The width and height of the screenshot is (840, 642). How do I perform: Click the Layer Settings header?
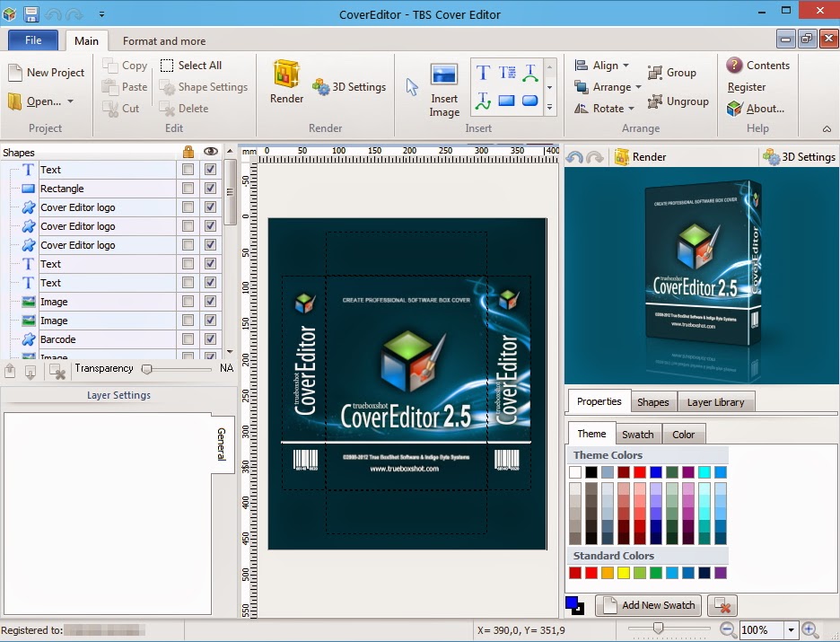[119, 395]
